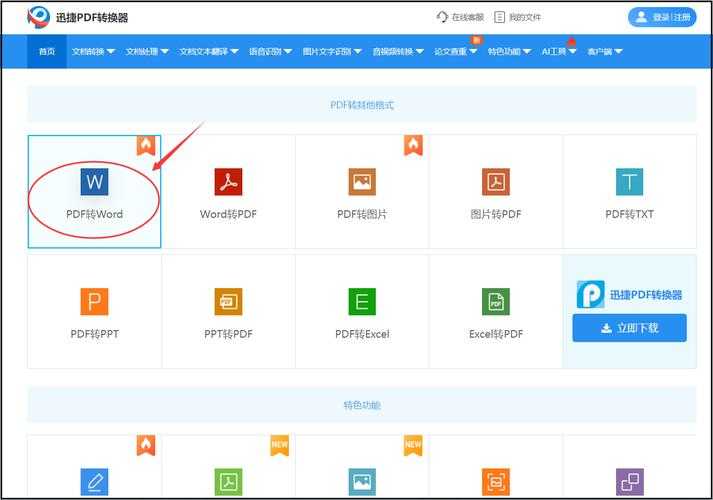Open the PDF转图片 conversion icon
This screenshot has width=713, height=500.
tap(362, 181)
